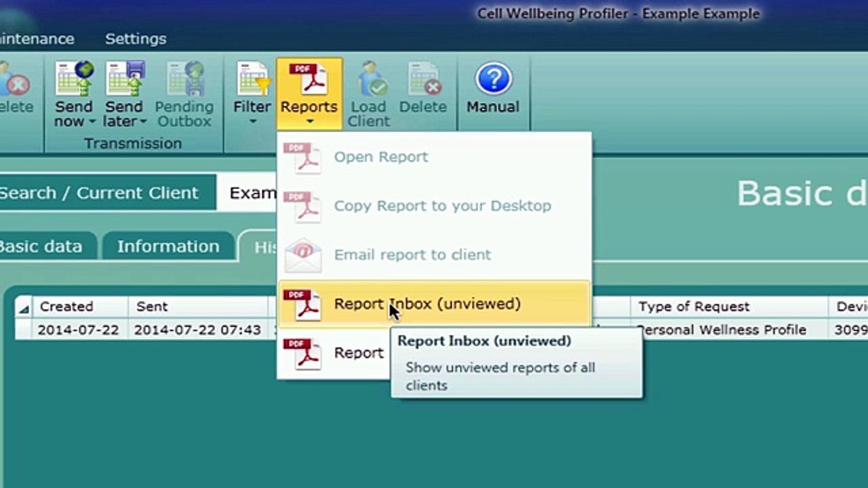Click the table corner select-all triangle
The height and width of the screenshot is (488, 868).
[x=24, y=308]
